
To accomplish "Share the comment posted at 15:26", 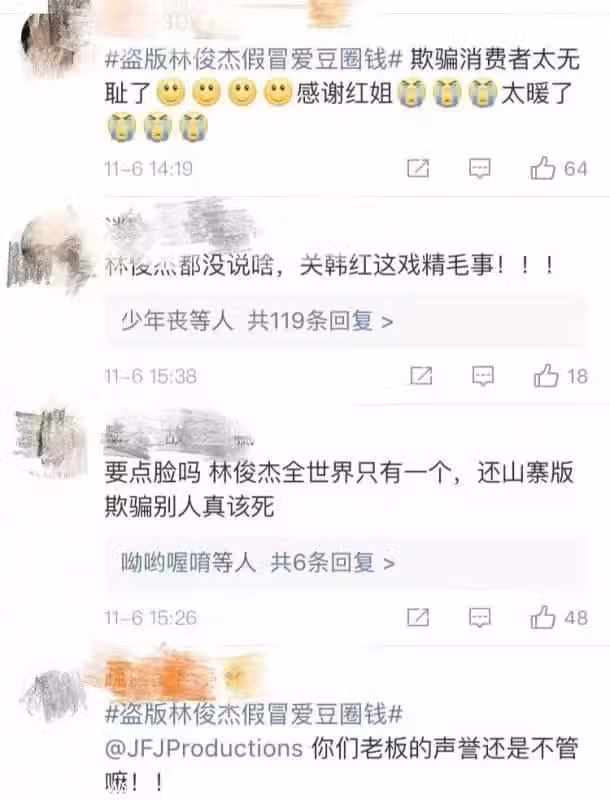I will point(418,617).
